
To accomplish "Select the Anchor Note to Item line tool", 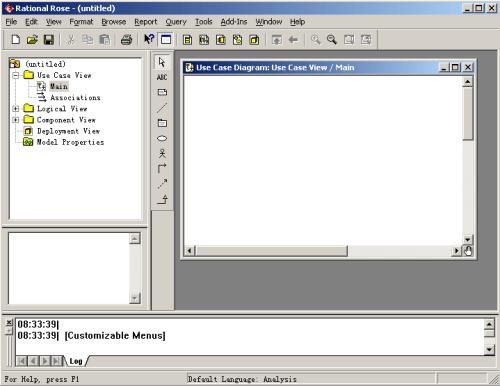I will [x=162, y=108].
